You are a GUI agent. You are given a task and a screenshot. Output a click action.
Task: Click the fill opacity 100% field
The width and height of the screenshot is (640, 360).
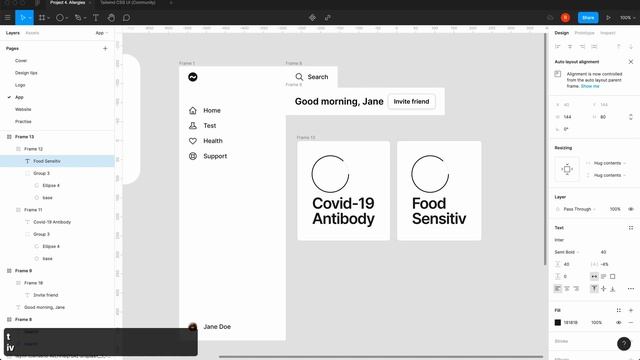tap(596, 322)
